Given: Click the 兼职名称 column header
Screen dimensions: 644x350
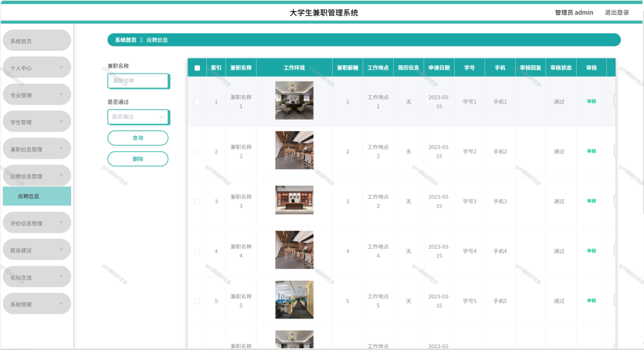Looking at the screenshot, I should [241, 68].
